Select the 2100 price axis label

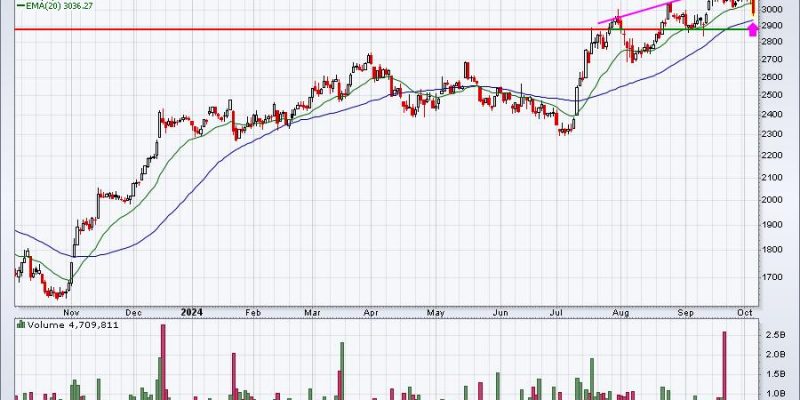[773, 177]
